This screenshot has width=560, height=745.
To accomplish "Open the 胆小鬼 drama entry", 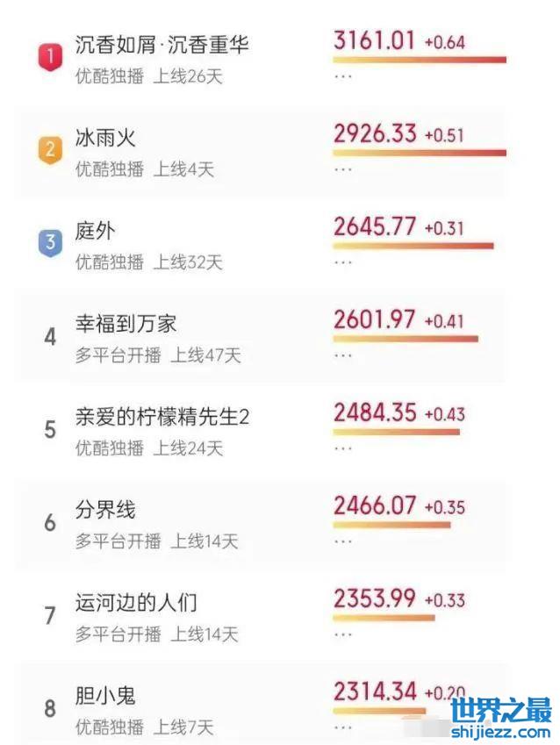I will click(105, 696).
